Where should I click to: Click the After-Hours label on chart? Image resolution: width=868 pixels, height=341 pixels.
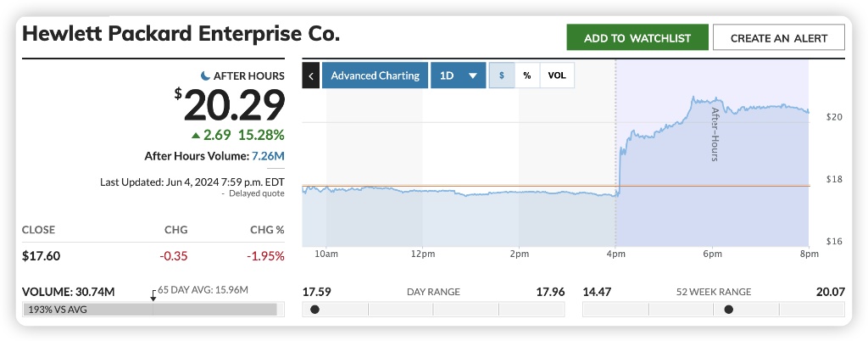715,134
